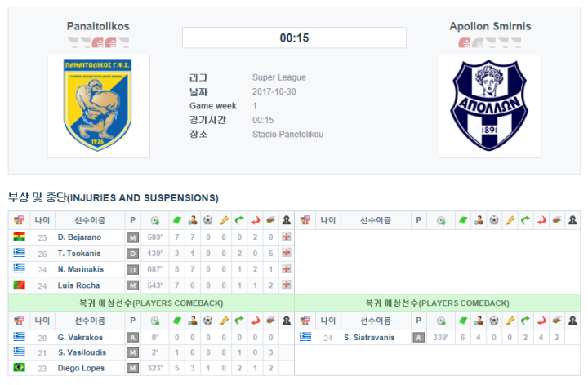588x385 pixels.
Task: Click the Panaitolikos club crest logo
Action: (x=98, y=105)
